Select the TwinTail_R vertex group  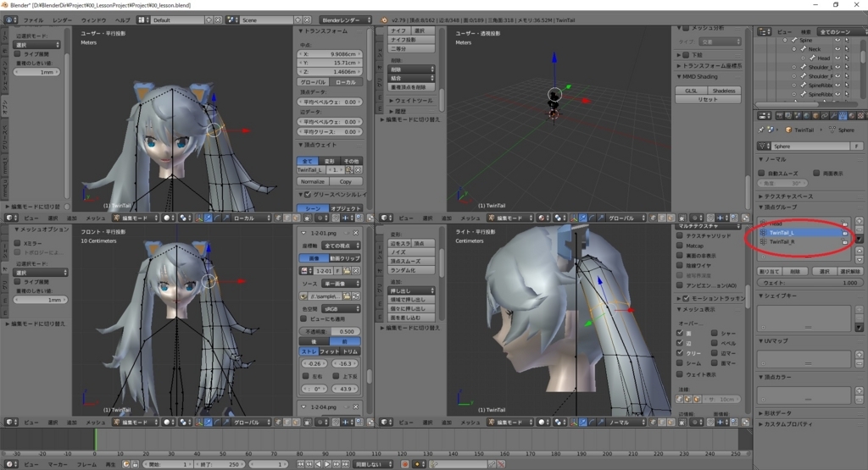pyautogui.click(x=803, y=241)
